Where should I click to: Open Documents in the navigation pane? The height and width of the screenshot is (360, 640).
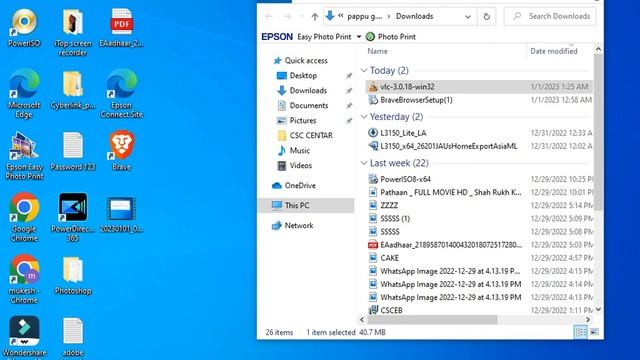click(x=309, y=105)
